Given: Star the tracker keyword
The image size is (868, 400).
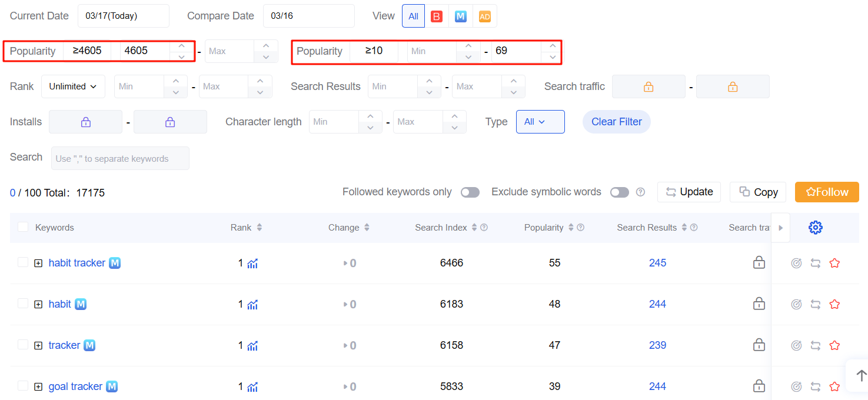Looking at the screenshot, I should [834, 345].
